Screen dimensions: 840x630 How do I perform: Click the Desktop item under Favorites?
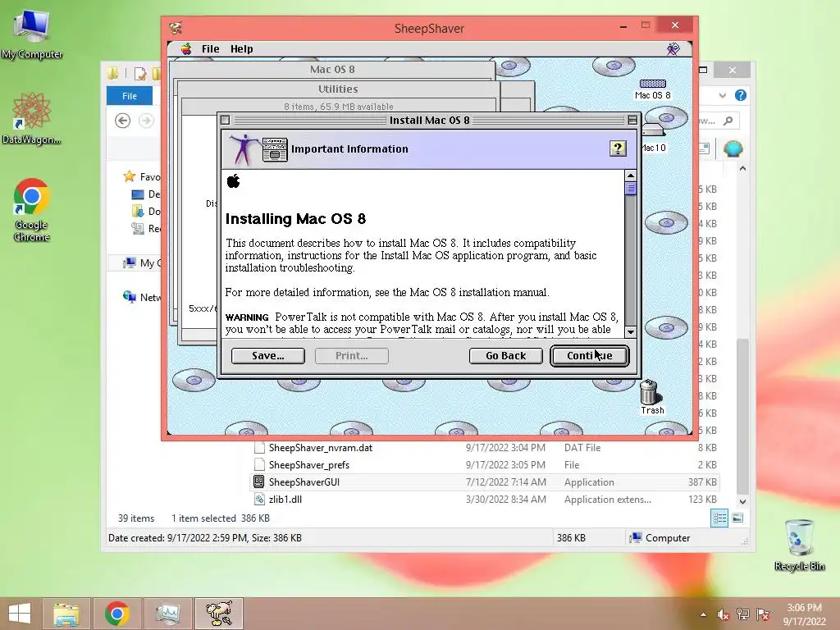coord(146,194)
